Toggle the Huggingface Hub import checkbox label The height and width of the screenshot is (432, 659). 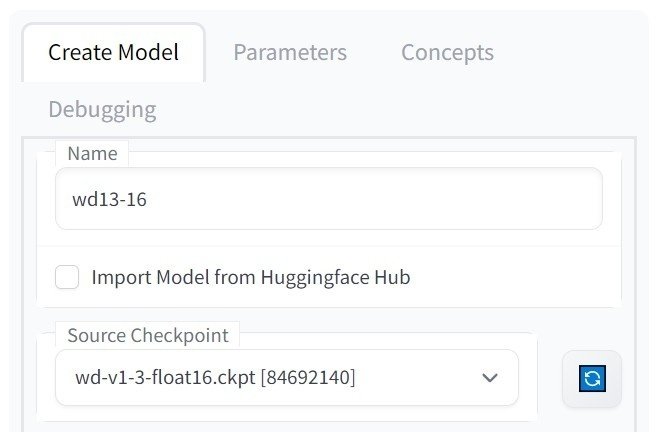(251, 277)
